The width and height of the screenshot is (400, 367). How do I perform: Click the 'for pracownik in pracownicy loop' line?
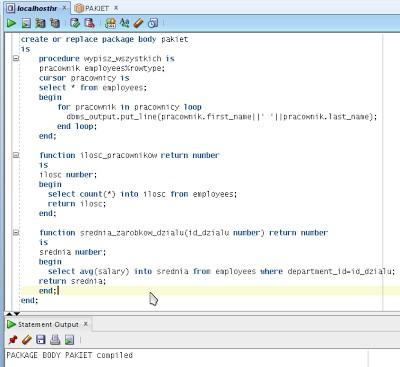[x=129, y=107]
